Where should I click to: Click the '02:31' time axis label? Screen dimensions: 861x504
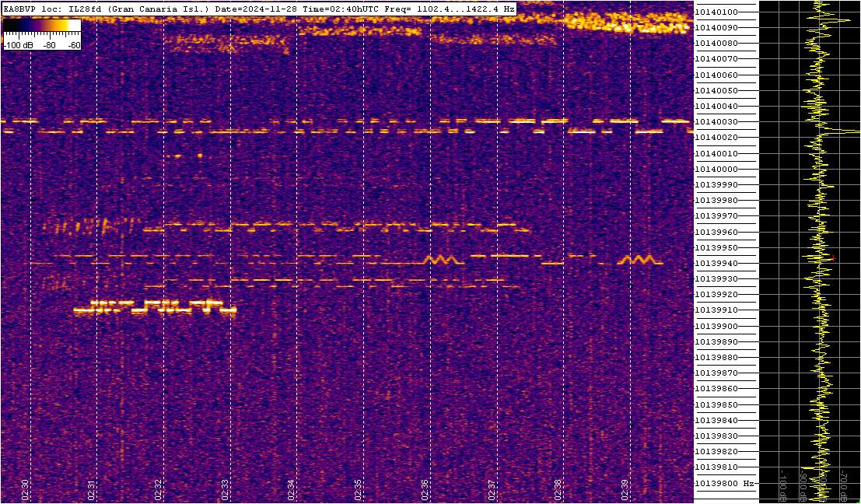point(92,488)
